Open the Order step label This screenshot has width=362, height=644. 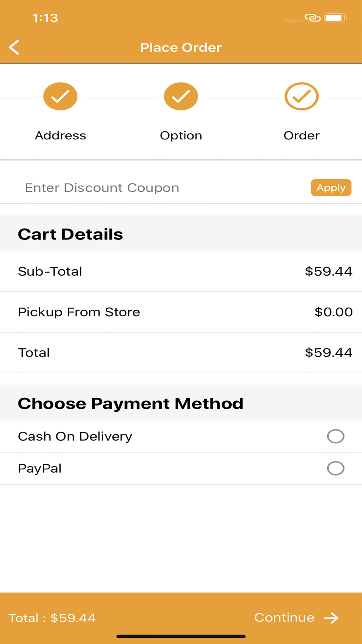[302, 135]
